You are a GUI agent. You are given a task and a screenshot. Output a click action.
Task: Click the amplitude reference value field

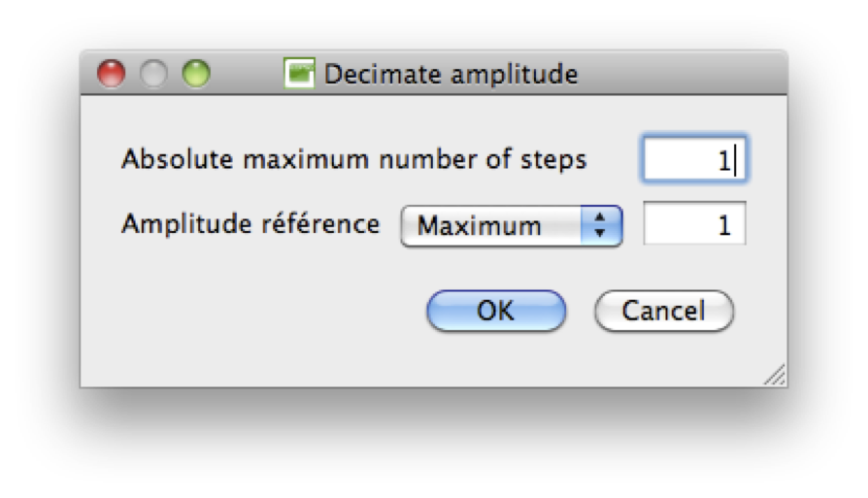tap(694, 225)
